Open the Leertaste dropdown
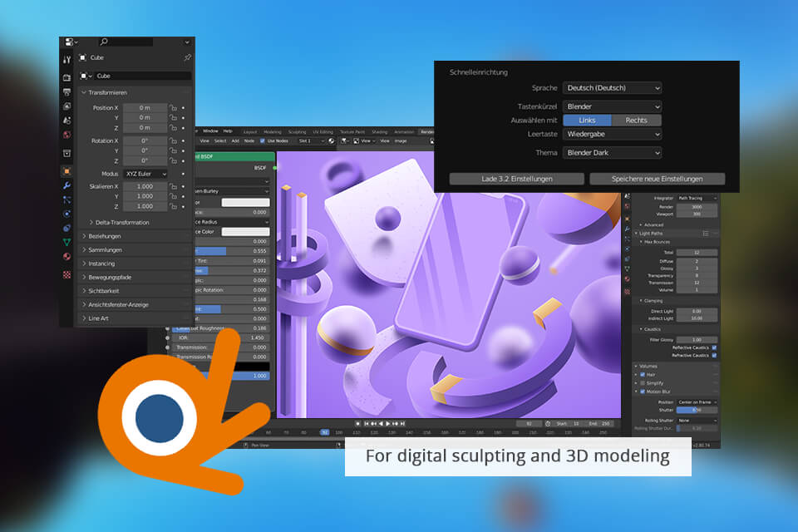The width and height of the screenshot is (798, 532). coord(612,135)
